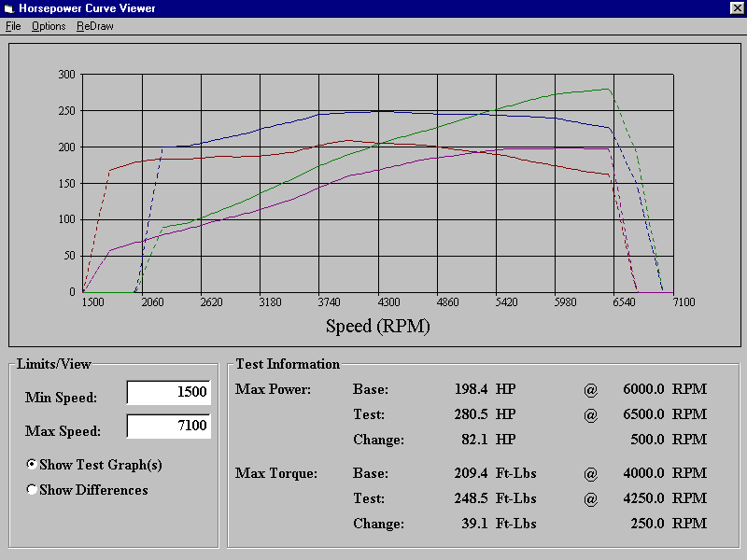Click the ReDraw menu item
The height and width of the screenshot is (560, 747).
pos(95,26)
